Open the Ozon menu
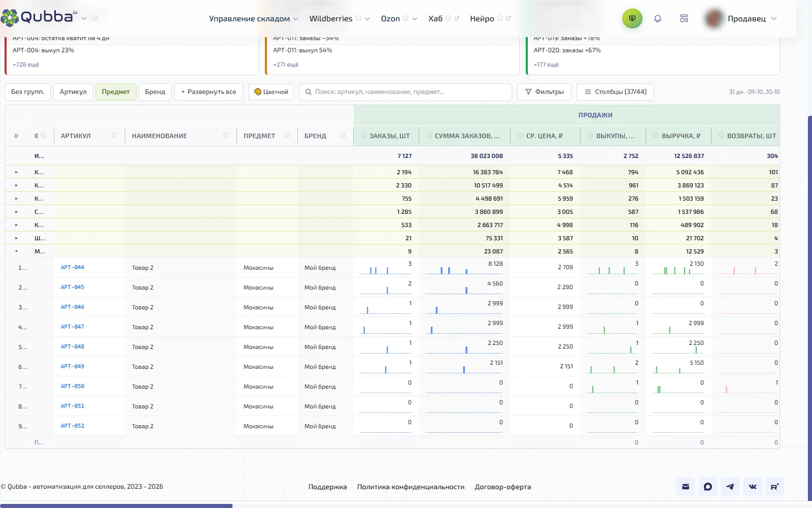The width and height of the screenshot is (812, 508). 399,18
